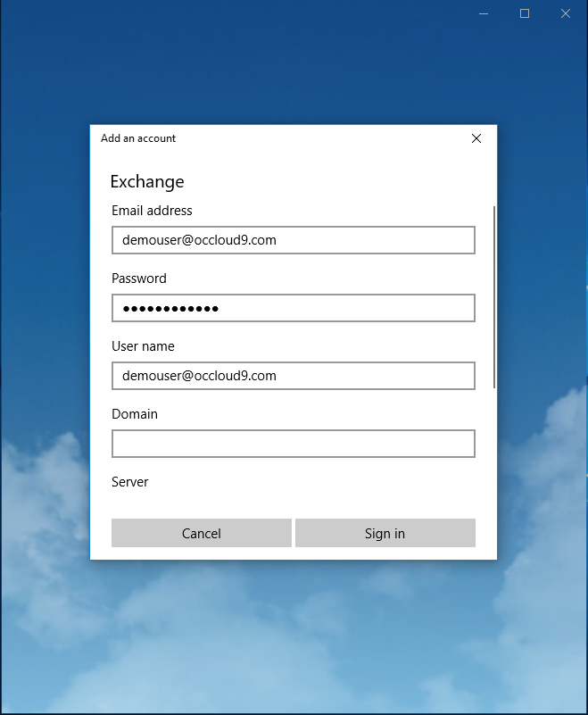588x715 pixels.
Task: Minimize the main app window
Action: click(x=484, y=13)
